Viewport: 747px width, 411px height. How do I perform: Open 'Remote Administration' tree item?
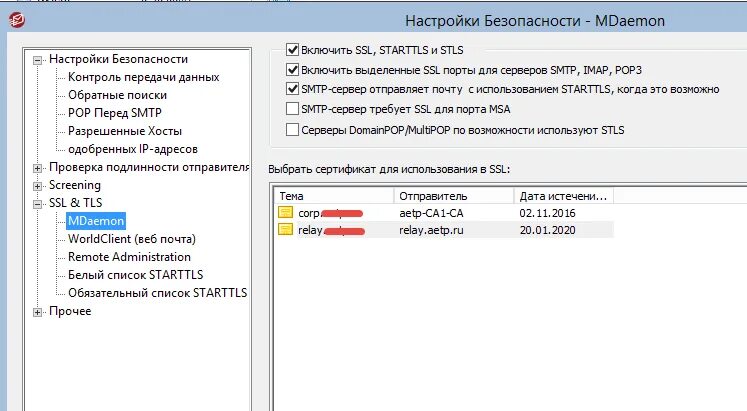129,257
